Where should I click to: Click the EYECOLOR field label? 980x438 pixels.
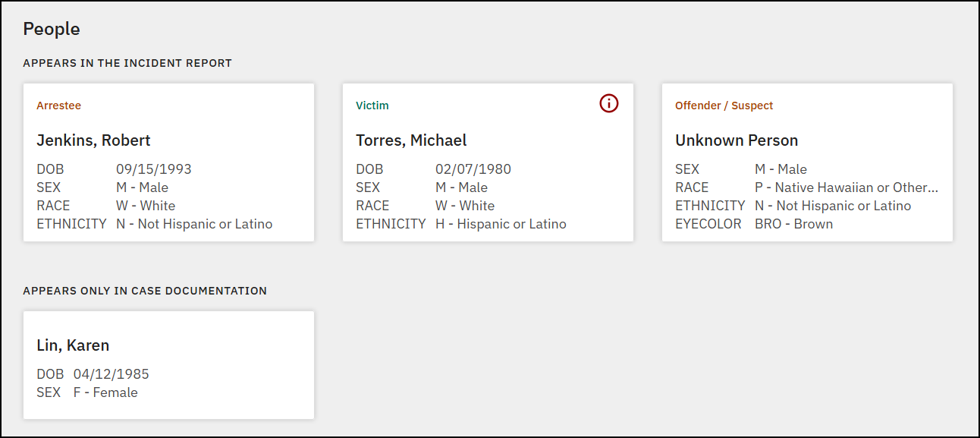[708, 224]
